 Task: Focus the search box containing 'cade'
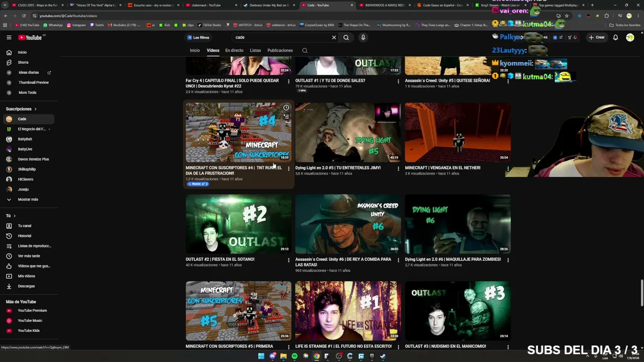[281, 37]
